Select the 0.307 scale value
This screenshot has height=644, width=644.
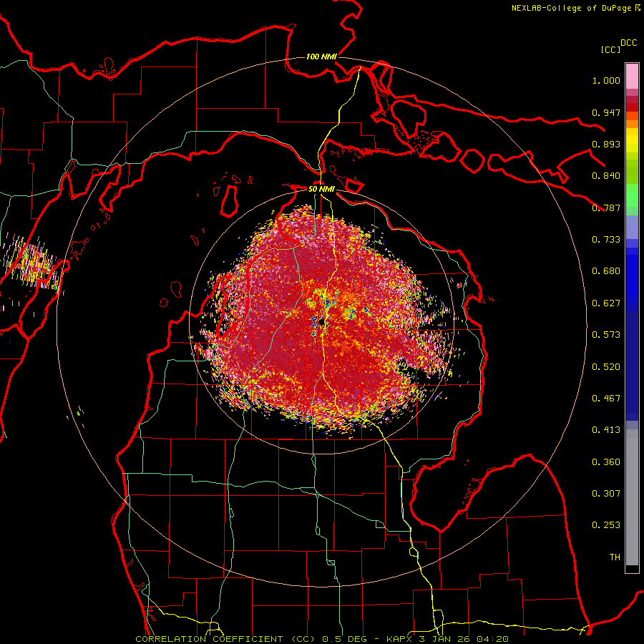tap(606, 494)
